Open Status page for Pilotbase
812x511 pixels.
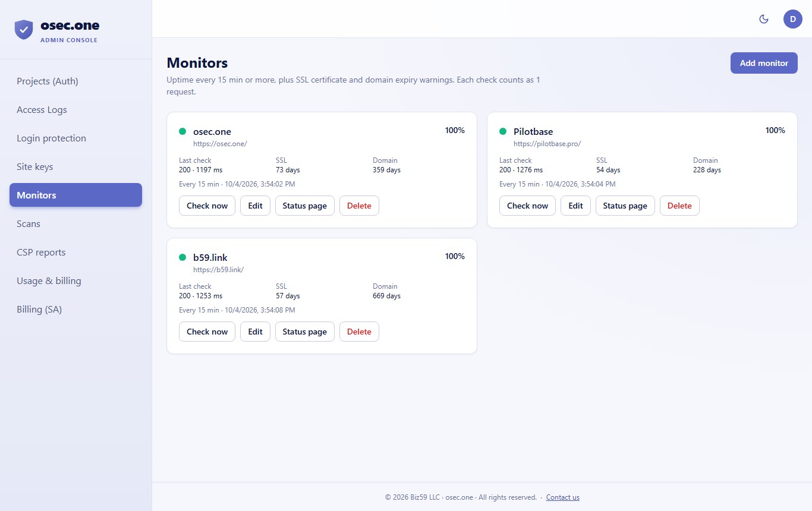[625, 206]
